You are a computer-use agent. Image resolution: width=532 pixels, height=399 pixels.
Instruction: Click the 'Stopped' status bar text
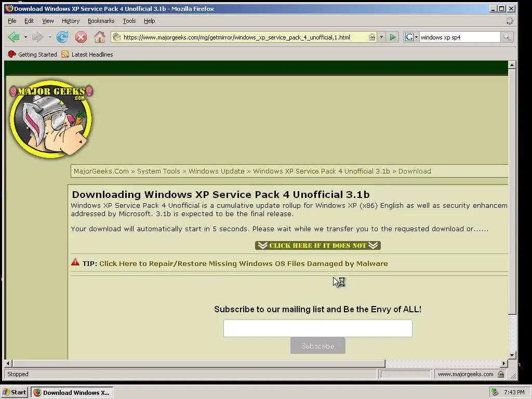tap(18, 374)
